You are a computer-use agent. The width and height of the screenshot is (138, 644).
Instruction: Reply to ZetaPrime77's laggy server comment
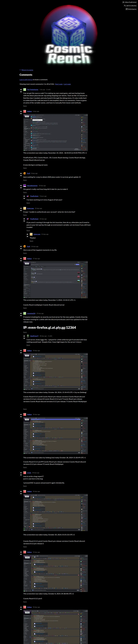point(28,345)
